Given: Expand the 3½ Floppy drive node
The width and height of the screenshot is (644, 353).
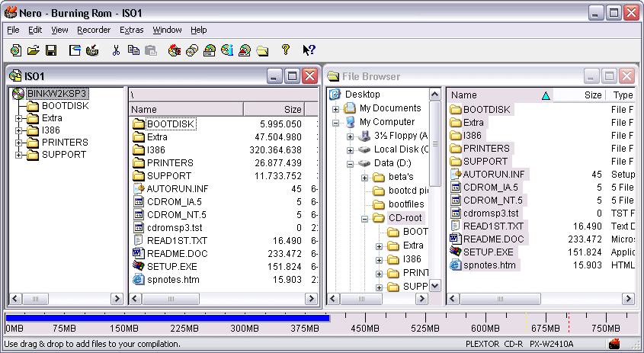Looking at the screenshot, I should tap(350, 136).
